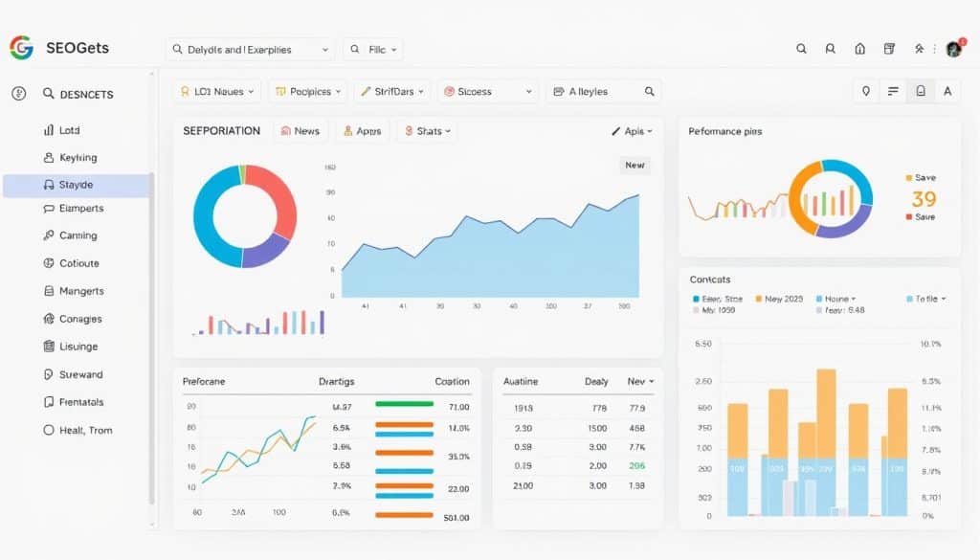Click the red Save legend swatch

[909, 217]
